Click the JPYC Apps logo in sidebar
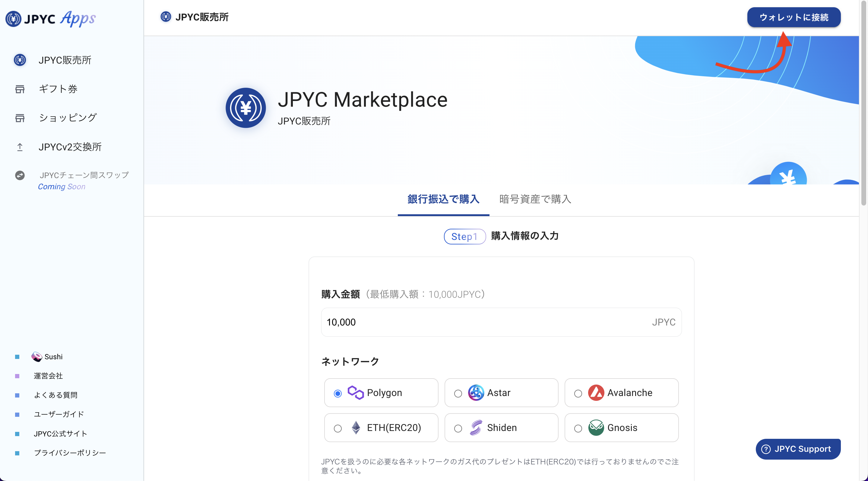 pos(51,19)
